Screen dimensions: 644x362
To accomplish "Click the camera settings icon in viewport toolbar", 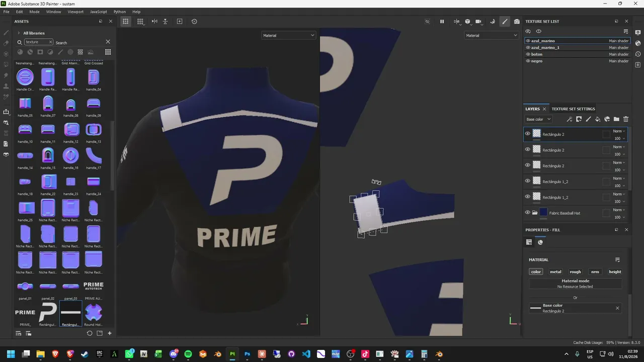I will tap(478, 22).
